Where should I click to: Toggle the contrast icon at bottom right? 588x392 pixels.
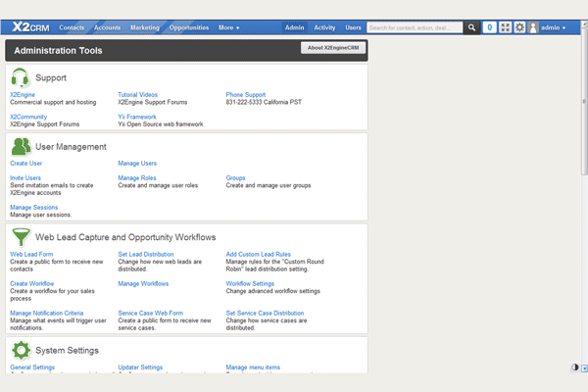click(x=574, y=367)
